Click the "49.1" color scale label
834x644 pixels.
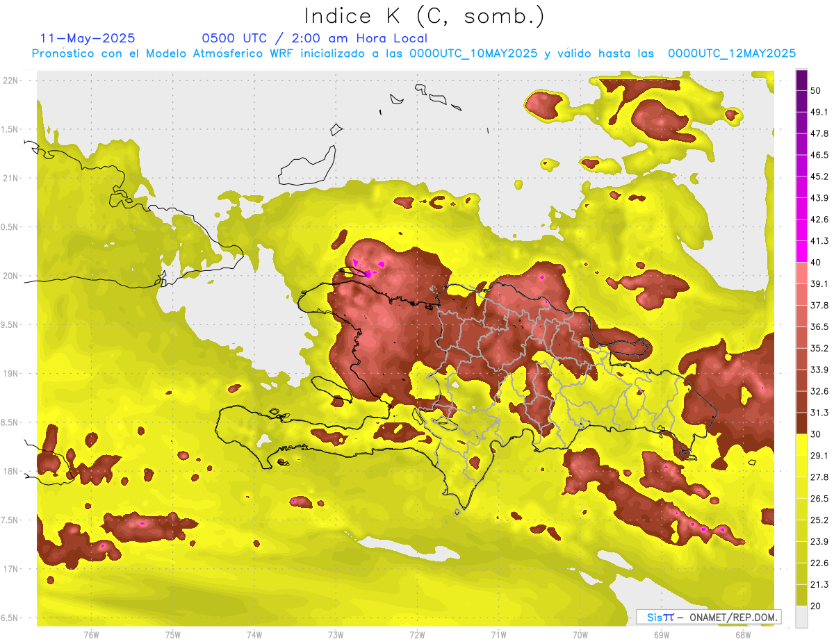tap(819, 112)
